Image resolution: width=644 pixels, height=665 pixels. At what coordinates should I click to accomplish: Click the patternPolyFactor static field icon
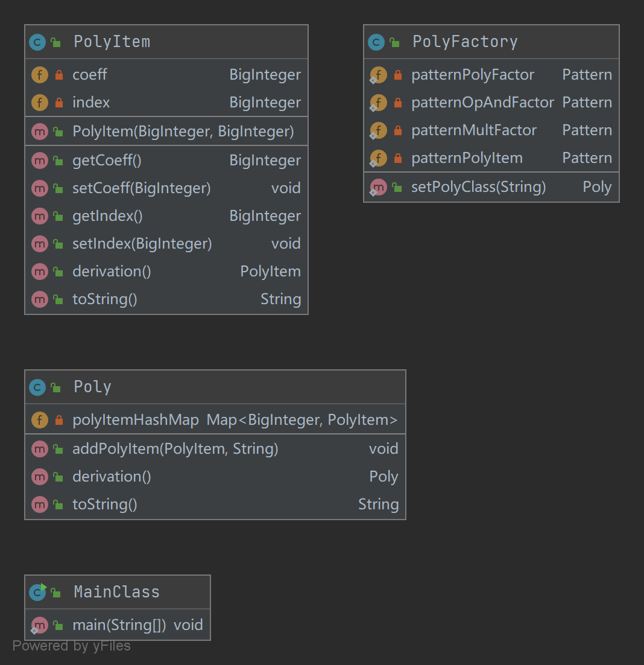point(378,75)
